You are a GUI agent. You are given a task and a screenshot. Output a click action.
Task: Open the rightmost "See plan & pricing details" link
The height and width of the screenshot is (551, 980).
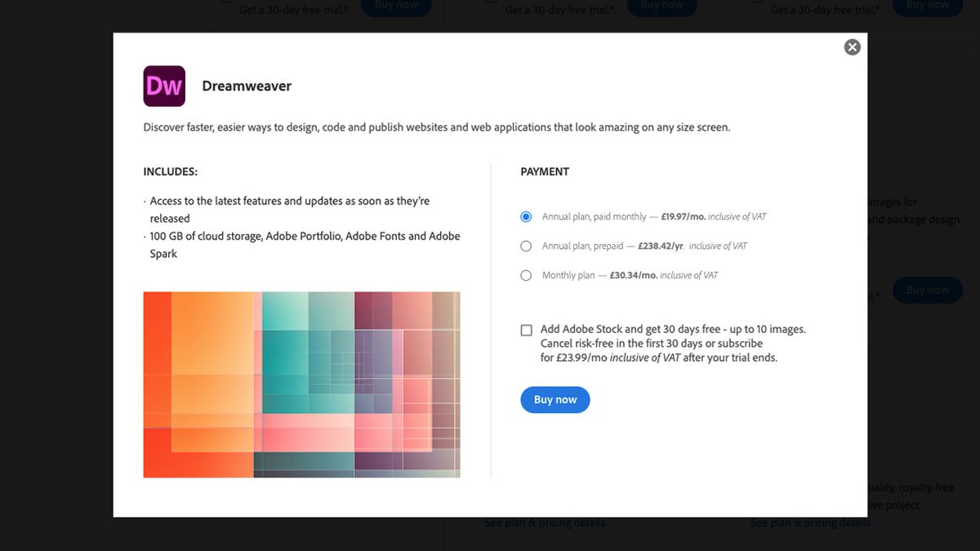[x=809, y=522]
